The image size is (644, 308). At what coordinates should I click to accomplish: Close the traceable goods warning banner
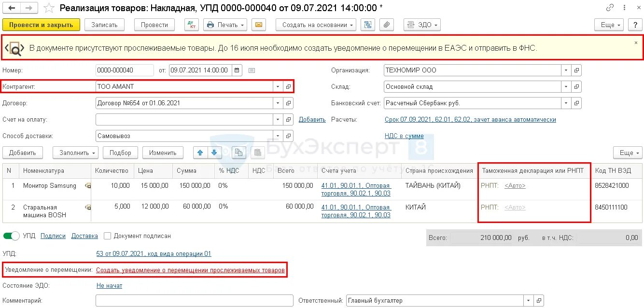click(x=636, y=43)
